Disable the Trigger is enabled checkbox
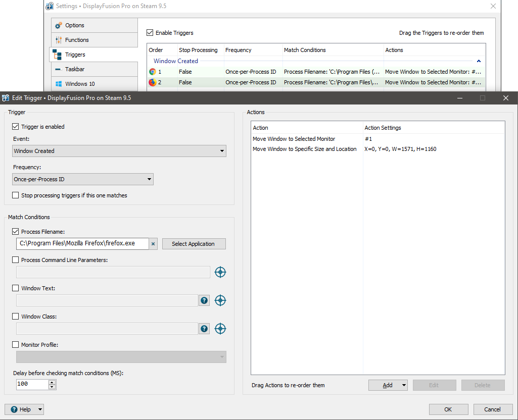518x420 pixels. coord(16,127)
